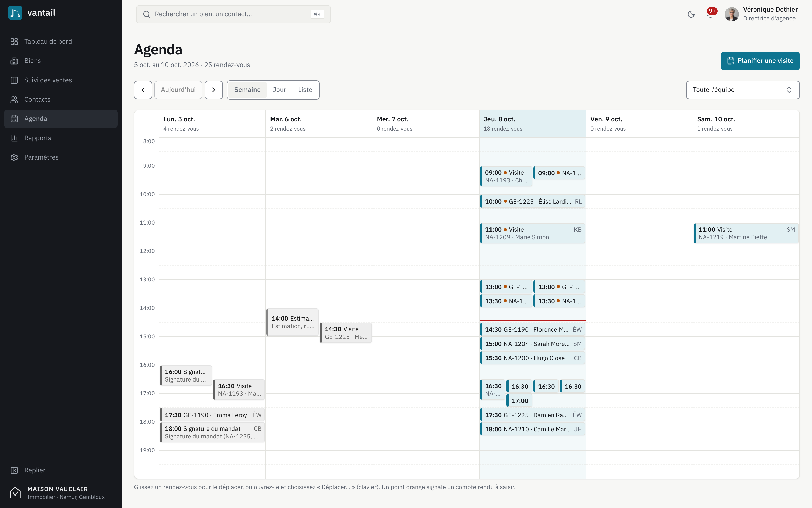
Task: Switch to the Liste view tab
Action: coord(305,90)
